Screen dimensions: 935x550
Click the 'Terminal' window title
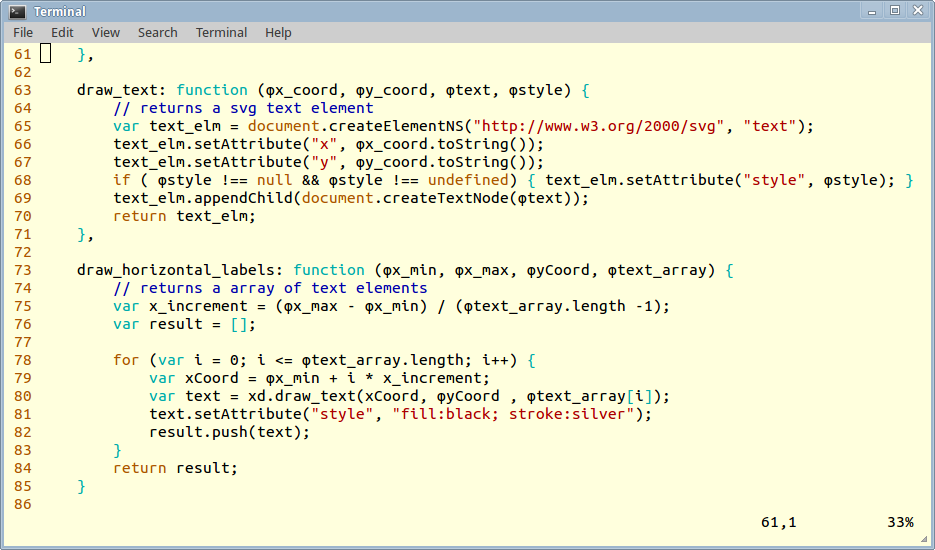60,11
